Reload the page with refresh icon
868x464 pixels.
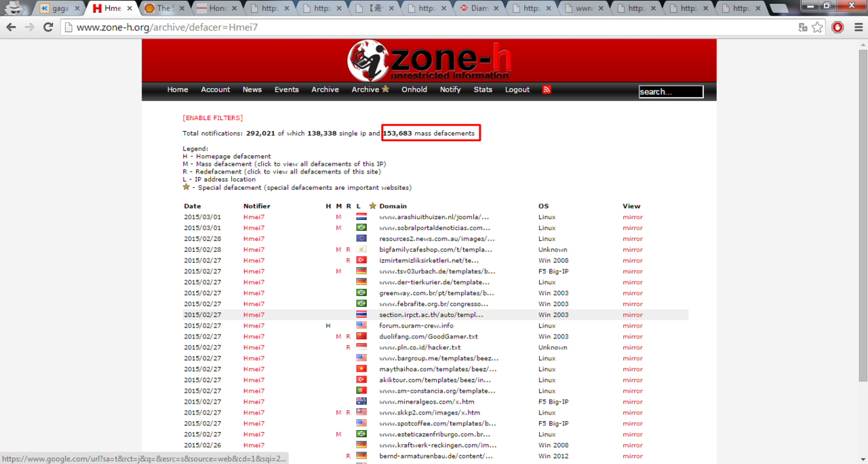tap(48, 27)
